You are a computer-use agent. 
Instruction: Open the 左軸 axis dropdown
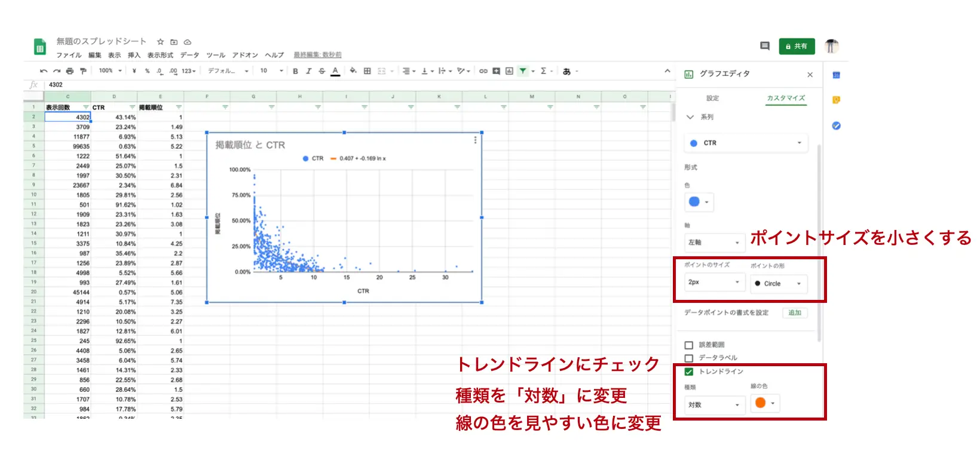(714, 243)
